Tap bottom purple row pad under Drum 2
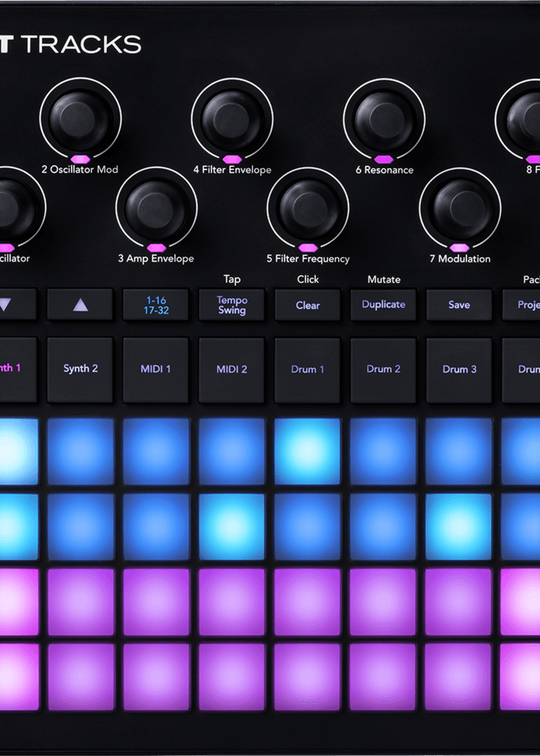The width and height of the screenshot is (540, 756). click(x=383, y=677)
